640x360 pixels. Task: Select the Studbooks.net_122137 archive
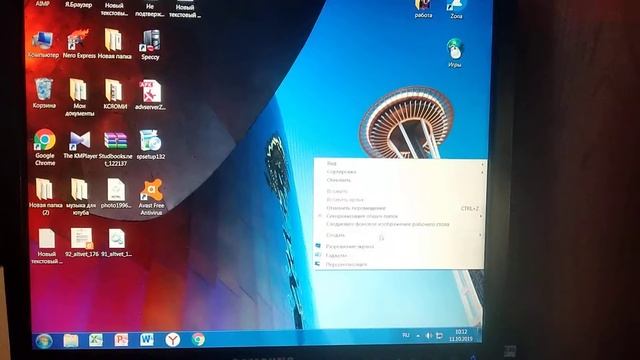[x=116, y=149]
